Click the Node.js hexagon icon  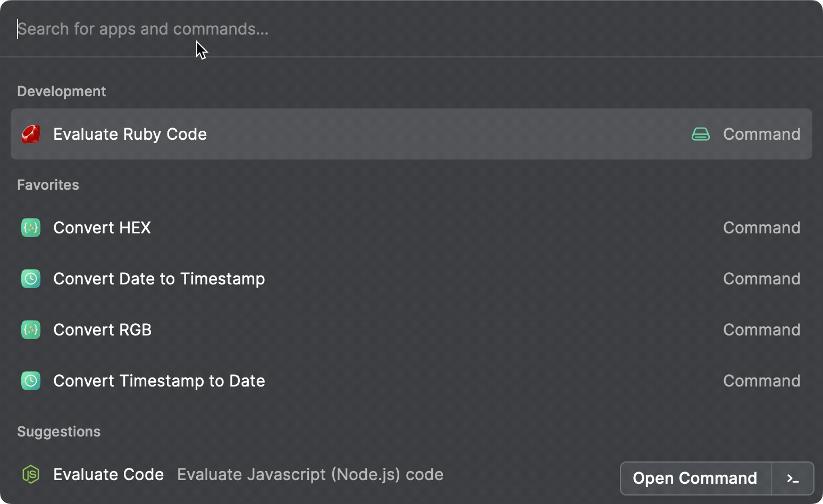(31, 474)
